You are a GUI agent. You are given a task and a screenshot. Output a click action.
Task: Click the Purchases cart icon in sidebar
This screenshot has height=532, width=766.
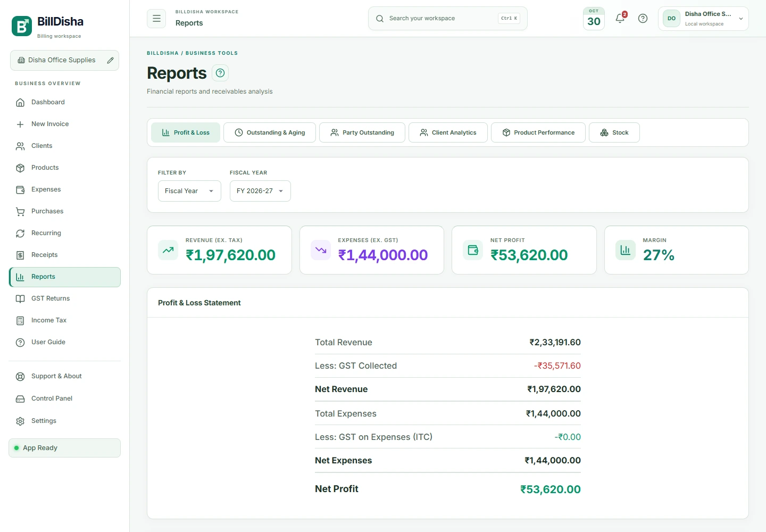(x=20, y=211)
